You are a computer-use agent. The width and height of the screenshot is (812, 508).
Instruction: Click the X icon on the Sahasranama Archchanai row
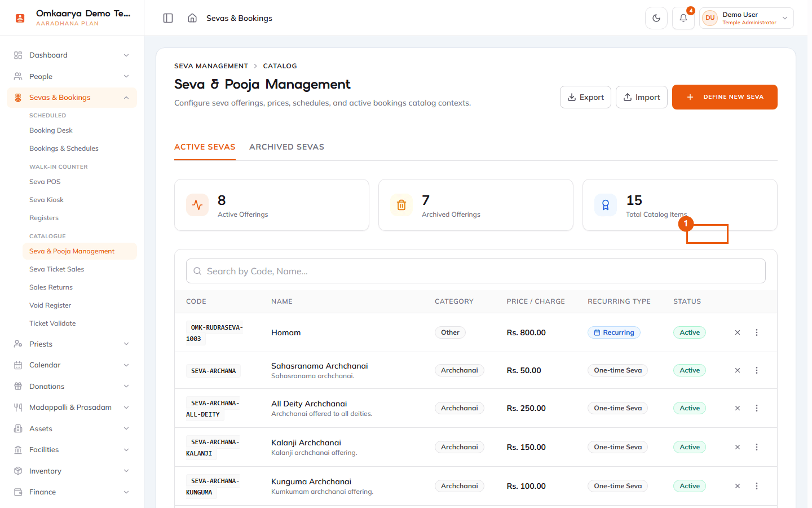(x=738, y=370)
